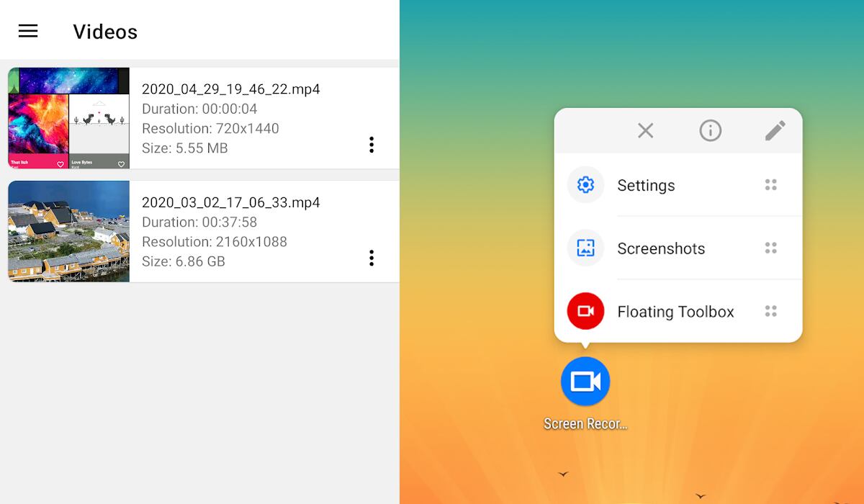864x504 pixels.
Task: Open options for 2020_04_29_19_46_22.mp4
Action: click(372, 145)
